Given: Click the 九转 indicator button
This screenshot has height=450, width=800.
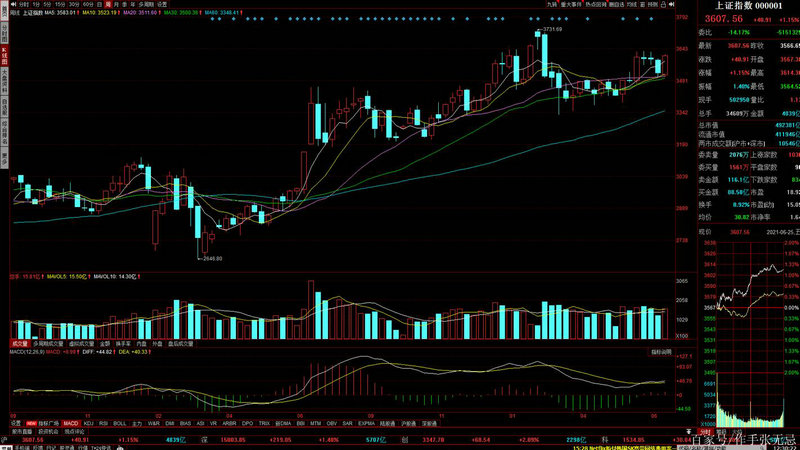Looking at the screenshot, I should 552,4.
